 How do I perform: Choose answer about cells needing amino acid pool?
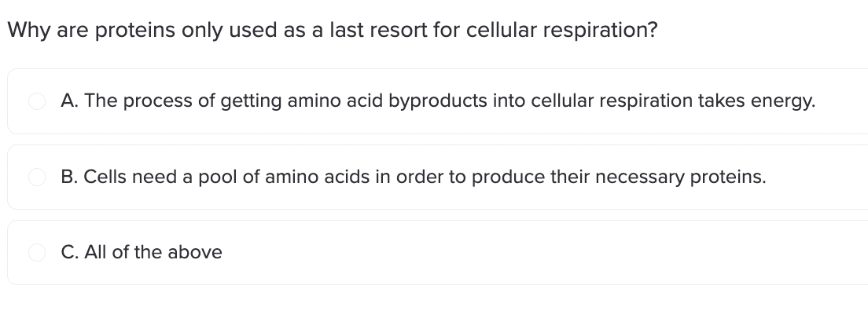click(x=438, y=177)
